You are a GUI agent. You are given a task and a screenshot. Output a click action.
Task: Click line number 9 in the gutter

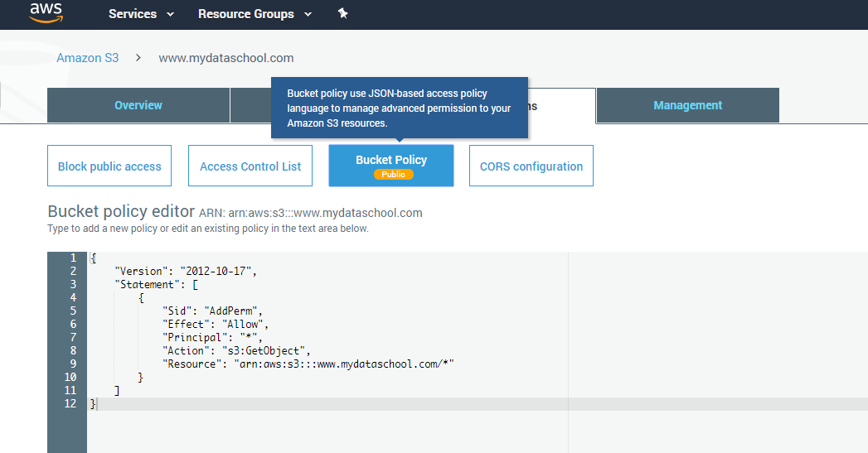pos(73,364)
